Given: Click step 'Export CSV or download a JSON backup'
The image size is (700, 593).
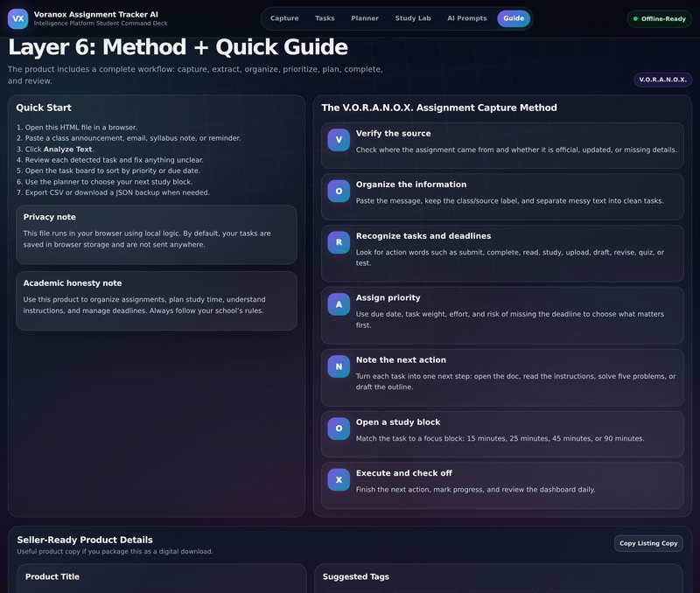Looking at the screenshot, I should coord(117,192).
